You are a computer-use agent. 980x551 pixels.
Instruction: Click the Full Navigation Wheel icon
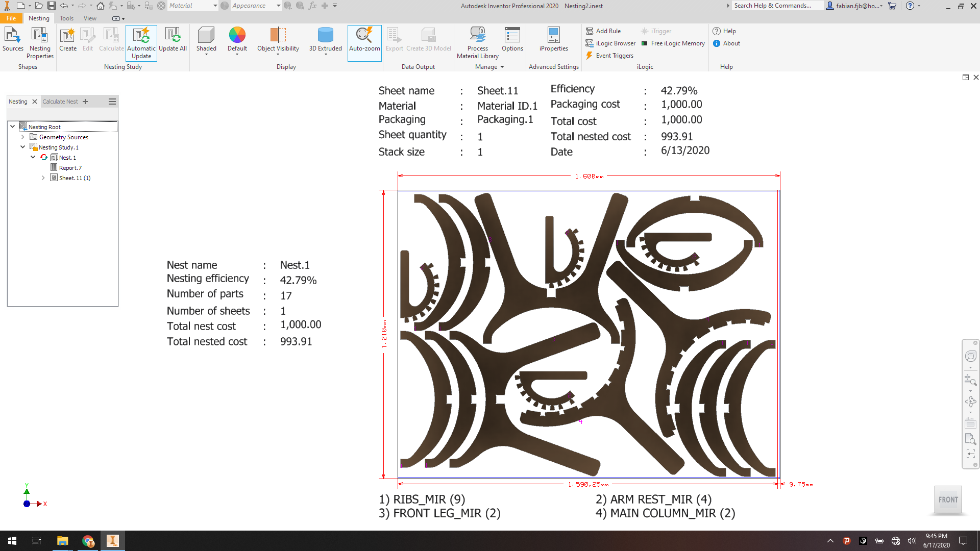[x=970, y=356]
